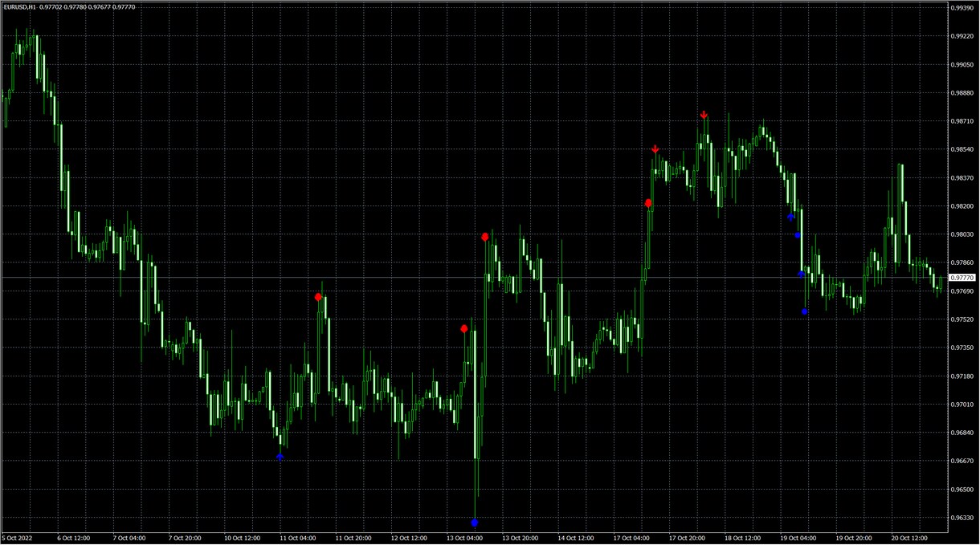
Task: Select the 0.98200 price level label
Action: click(x=962, y=206)
